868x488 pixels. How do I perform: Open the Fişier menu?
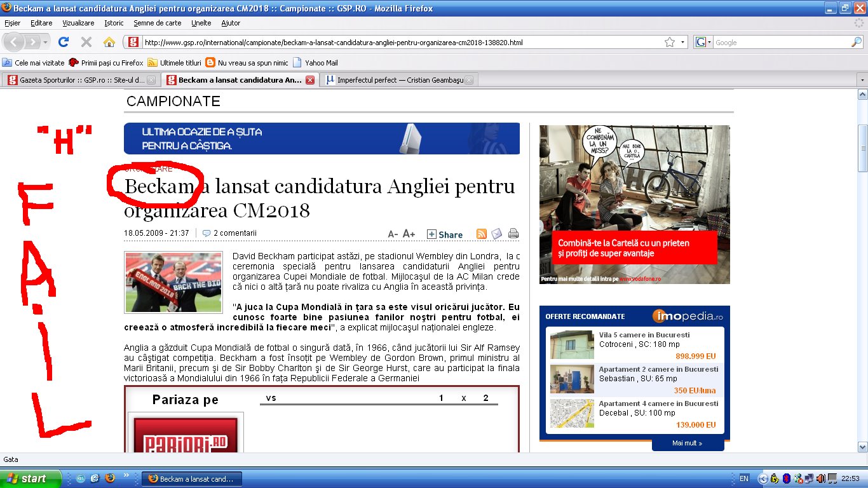tap(13, 23)
